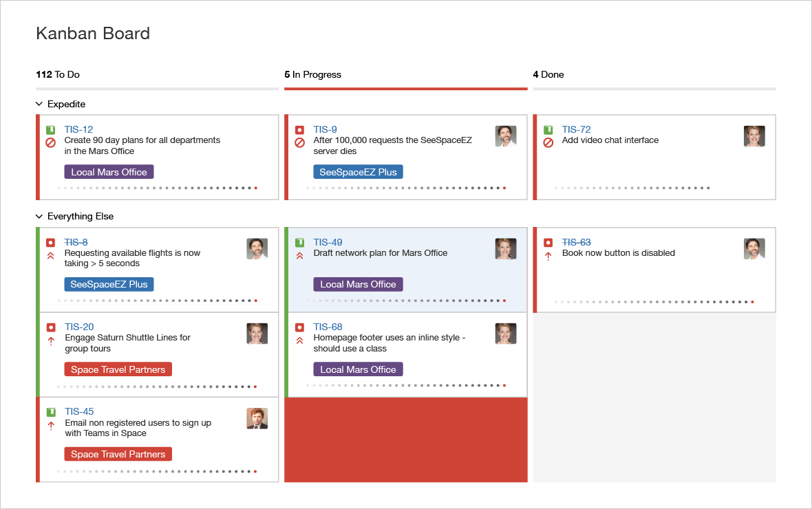
Task: Click the story type icon on TIS-12
Action: [50, 130]
